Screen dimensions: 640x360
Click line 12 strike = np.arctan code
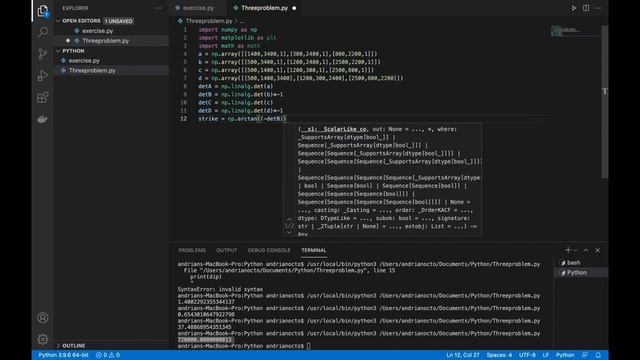coord(242,119)
